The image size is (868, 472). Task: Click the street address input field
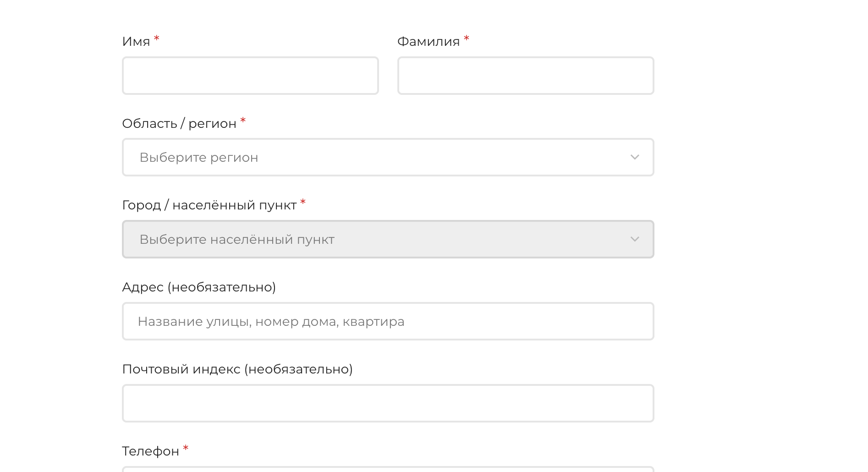pyautogui.click(x=388, y=321)
